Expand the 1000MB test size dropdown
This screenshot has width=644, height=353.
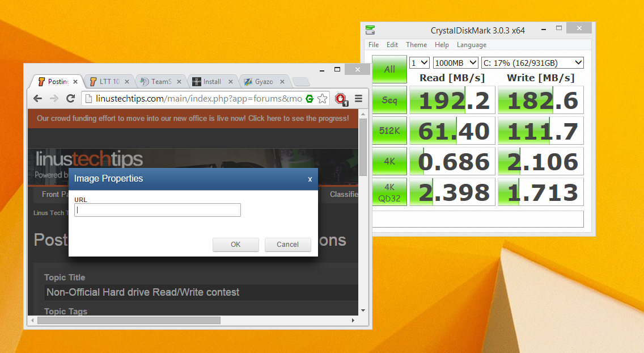[456, 63]
